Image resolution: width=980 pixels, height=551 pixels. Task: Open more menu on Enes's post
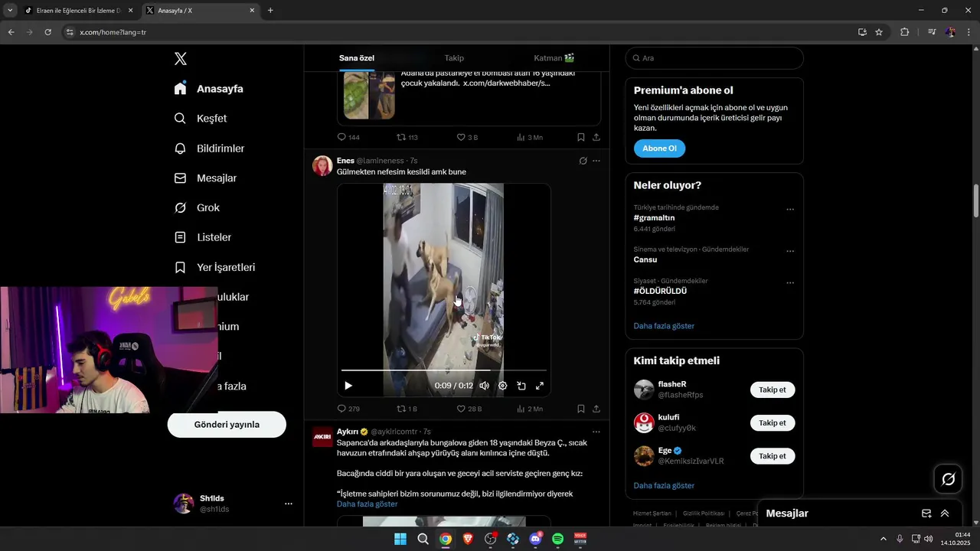point(596,161)
